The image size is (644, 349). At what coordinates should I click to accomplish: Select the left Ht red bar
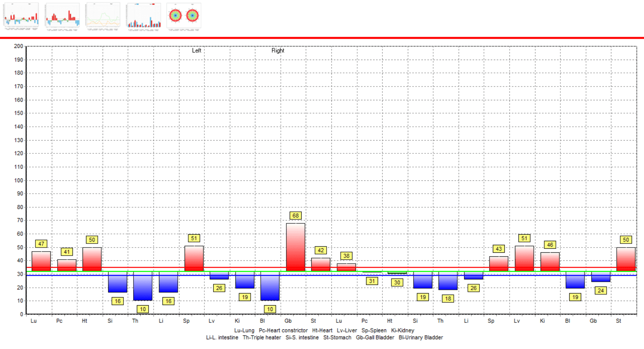click(92, 259)
